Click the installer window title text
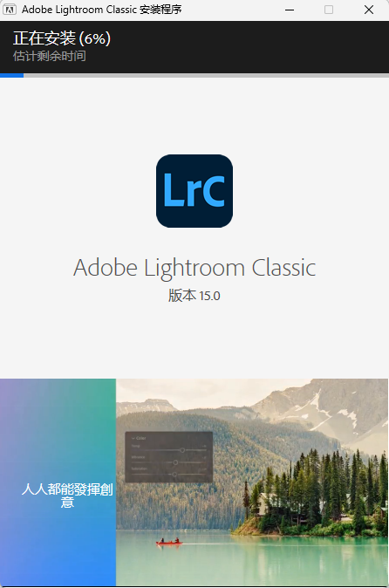 pyautogui.click(x=101, y=10)
